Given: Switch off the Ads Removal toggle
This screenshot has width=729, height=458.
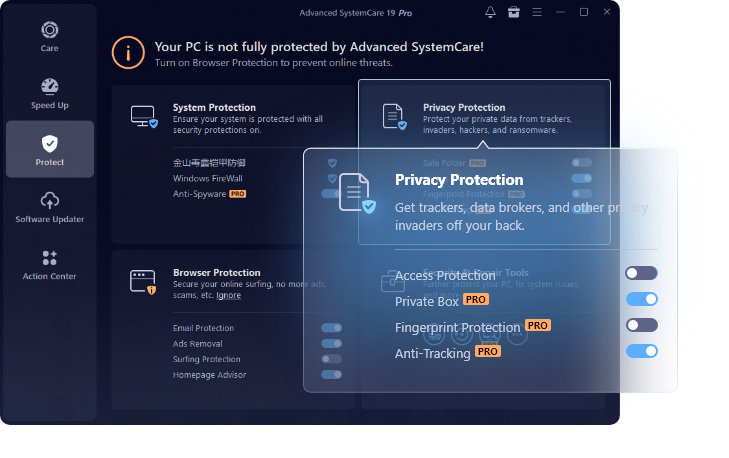Looking at the screenshot, I should pyautogui.click(x=331, y=343).
